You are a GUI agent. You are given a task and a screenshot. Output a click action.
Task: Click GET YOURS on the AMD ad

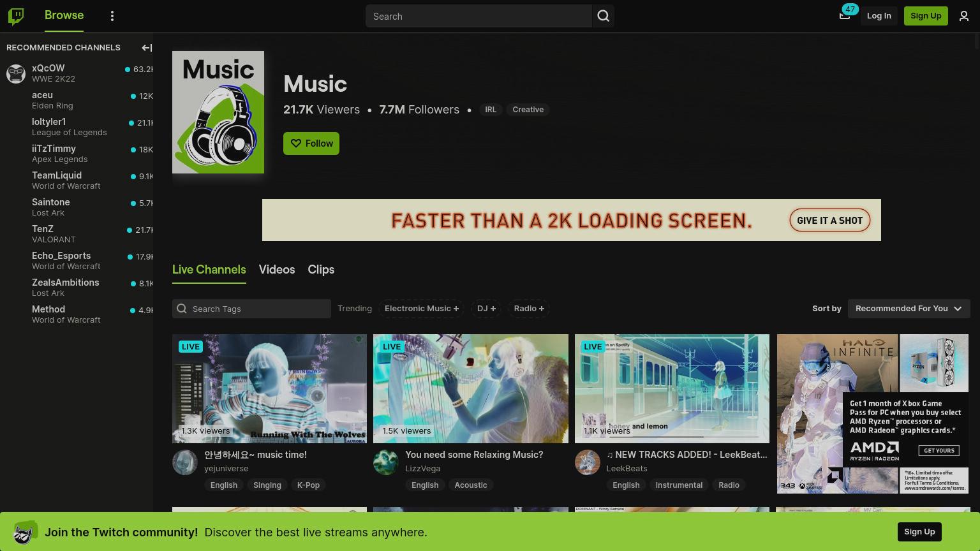(939, 450)
